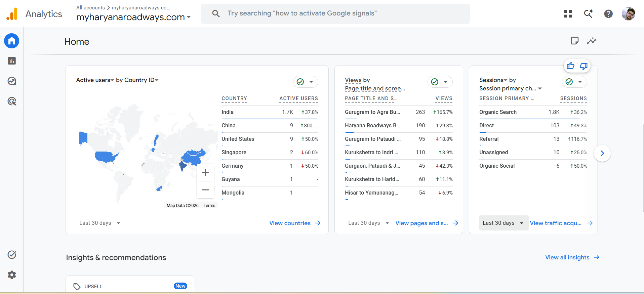
Task: Select Kurukshetra to Indri page row
Action: point(399,153)
